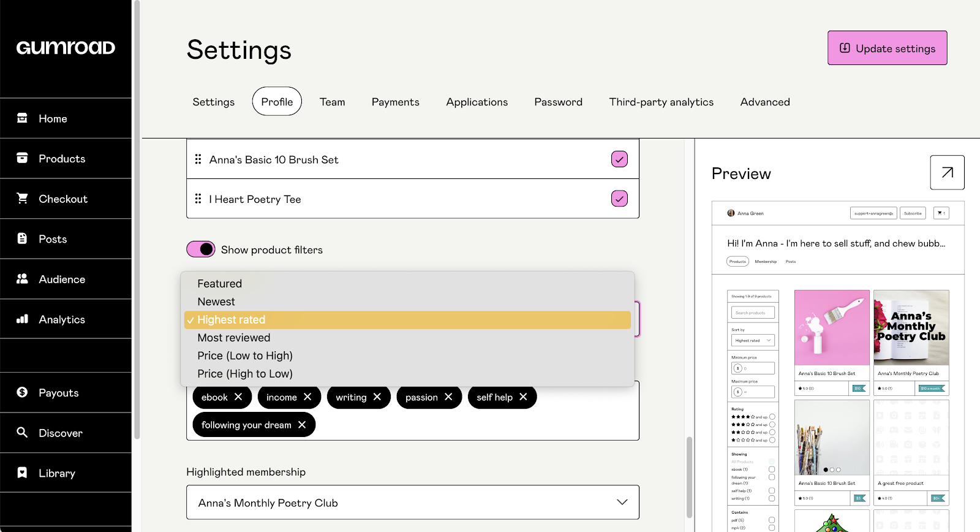Viewport: 980px width, 532px height.
Task: Click Anna Green's avatar in the preview
Action: [x=731, y=213]
